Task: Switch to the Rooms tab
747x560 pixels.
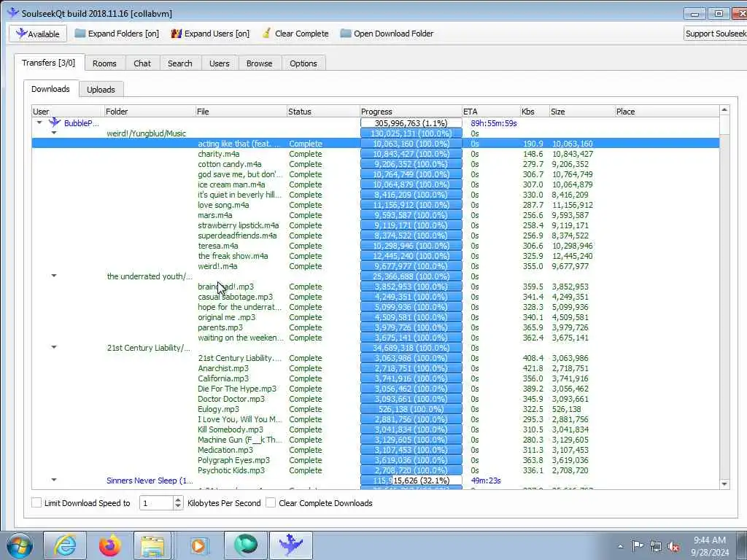Action: [x=104, y=63]
